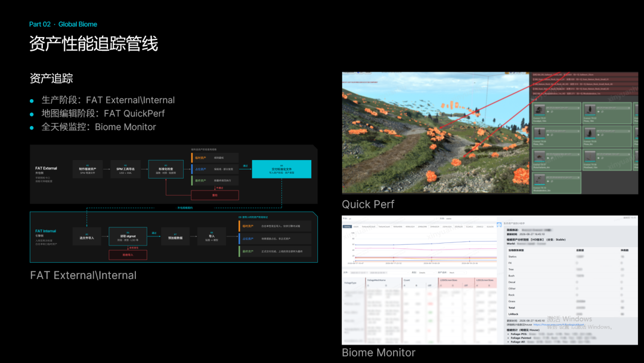This screenshot has width=644, height=363.
Task: Click the magnifier icon on the Picea_8m card
Action: 602,135
